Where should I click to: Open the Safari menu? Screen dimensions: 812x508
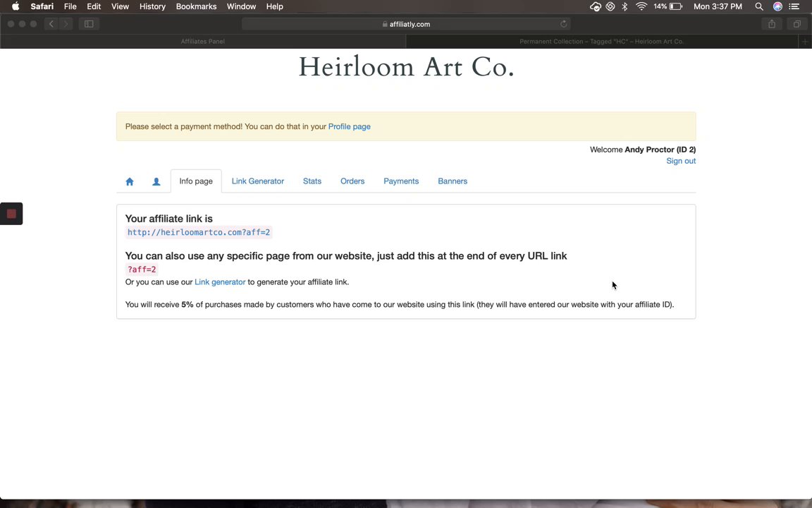(x=42, y=6)
